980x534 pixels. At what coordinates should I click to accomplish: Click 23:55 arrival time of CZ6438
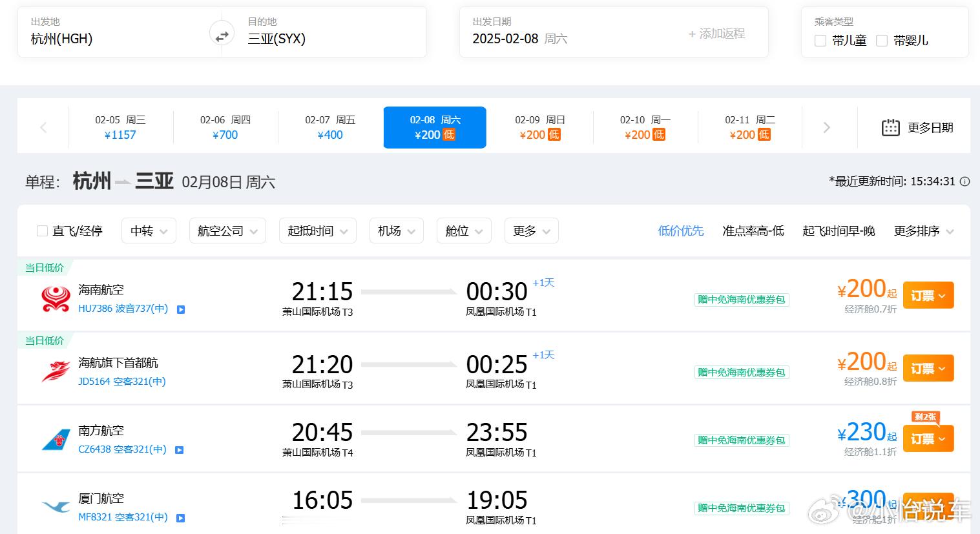point(497,433)
